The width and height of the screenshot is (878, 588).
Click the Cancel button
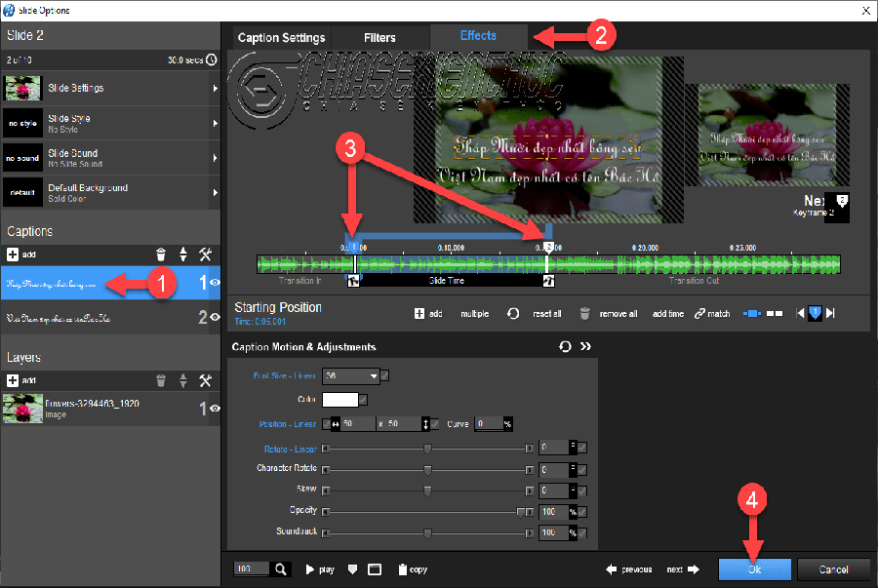(x=833, y=569)
